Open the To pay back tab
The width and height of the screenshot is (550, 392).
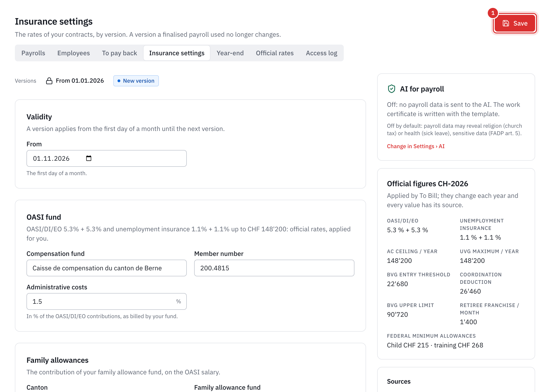click(119, 53)
